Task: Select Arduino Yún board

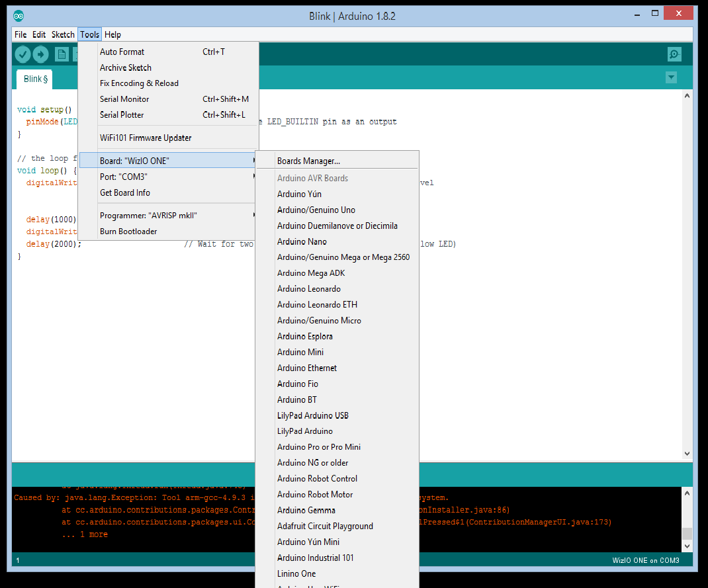Action: pyautogui.click(x=337, y=194)
